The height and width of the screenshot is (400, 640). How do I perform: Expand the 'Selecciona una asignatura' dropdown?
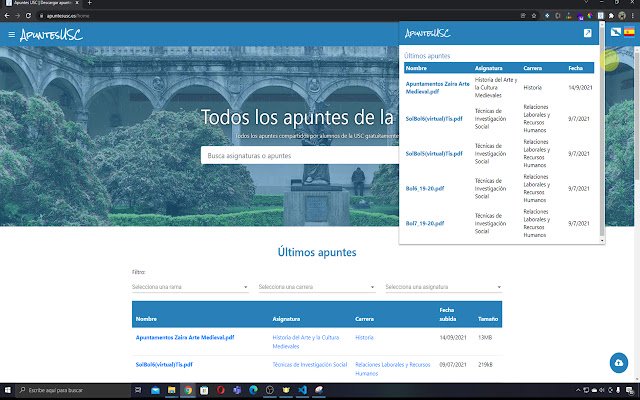443,287
